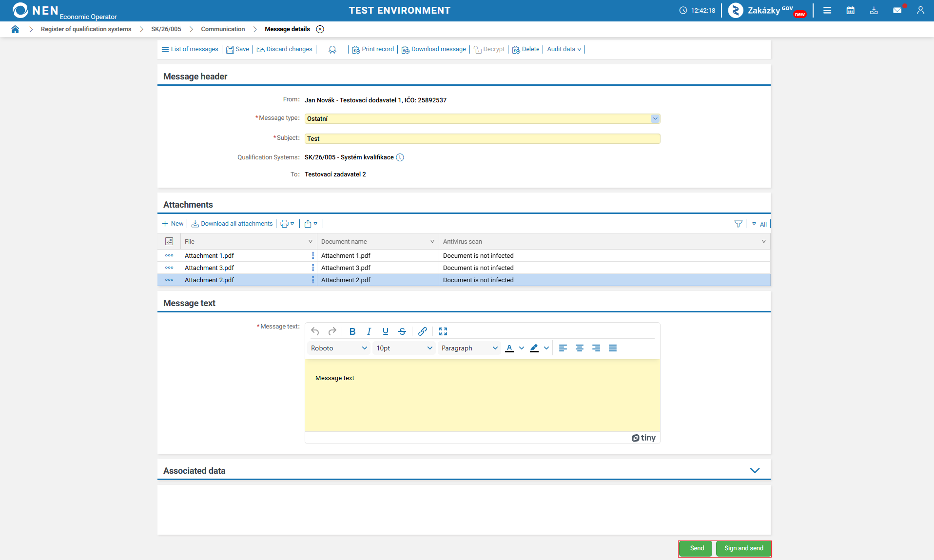Screen dimensions: 934x560
Task: Expand Associated data section
Action: tap(755, 470)
